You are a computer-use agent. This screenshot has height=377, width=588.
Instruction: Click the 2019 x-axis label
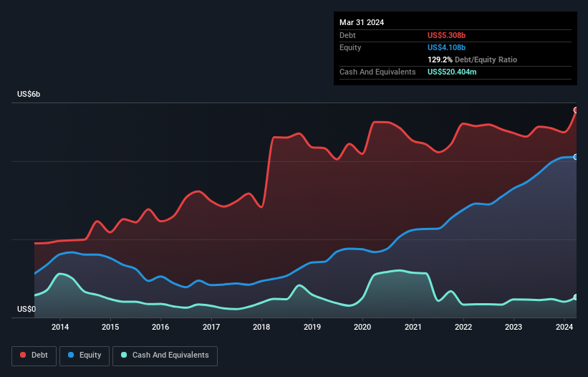(312, 327)
